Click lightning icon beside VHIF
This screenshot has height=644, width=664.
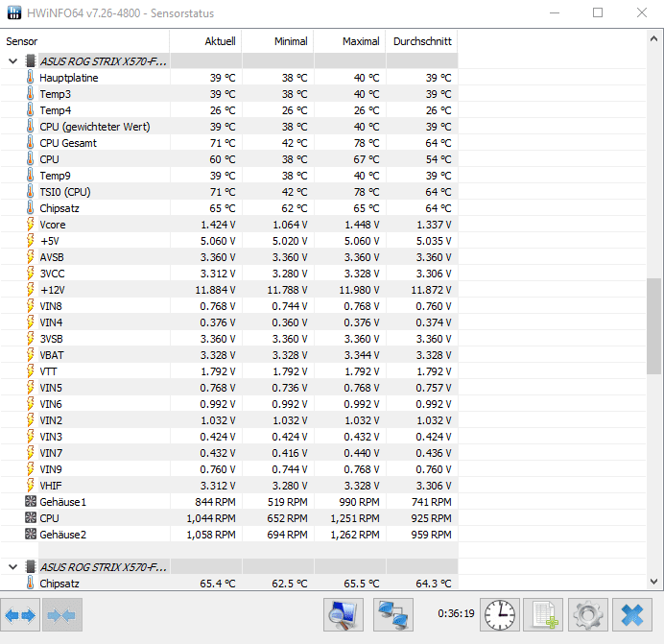pyautogui.click(x=31, y=486)
